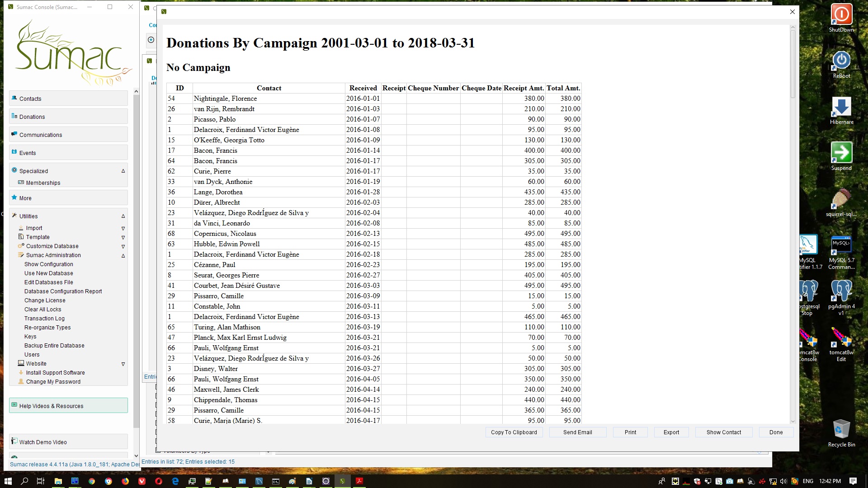Click the report's vertical scrollbar thumb

coord(793,64)
